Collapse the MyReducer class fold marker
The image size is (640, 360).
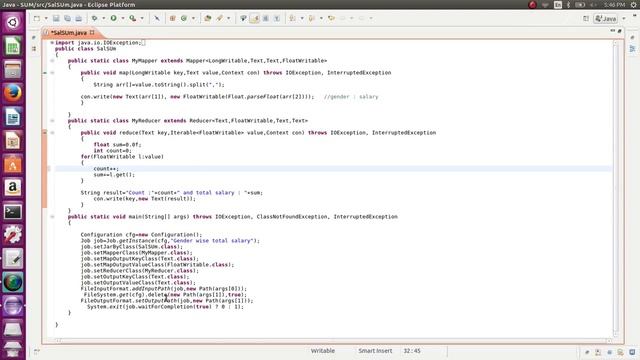(52, 120)
